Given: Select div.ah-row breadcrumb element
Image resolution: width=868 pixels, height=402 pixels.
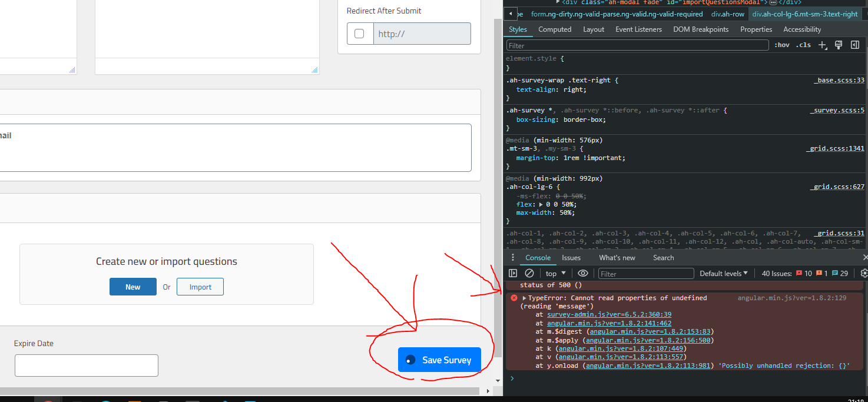Looking at the screenshot, I should tap(728, 14).
